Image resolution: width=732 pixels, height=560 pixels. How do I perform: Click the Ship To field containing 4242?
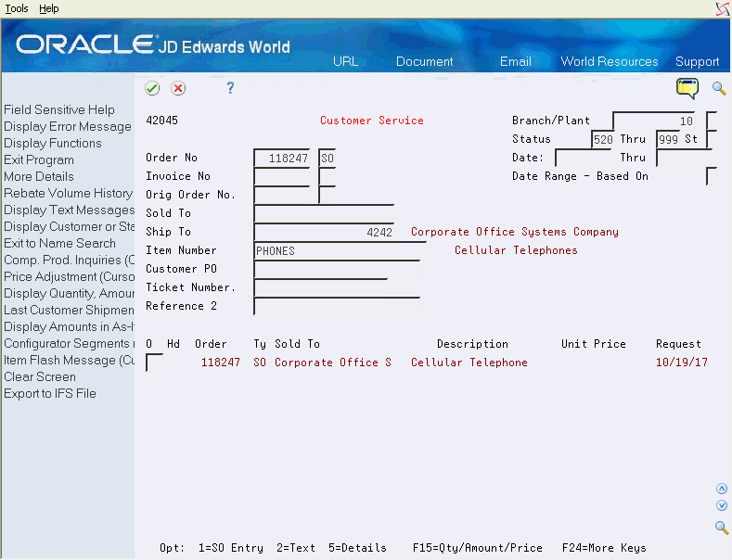click(x=324, y=233)
